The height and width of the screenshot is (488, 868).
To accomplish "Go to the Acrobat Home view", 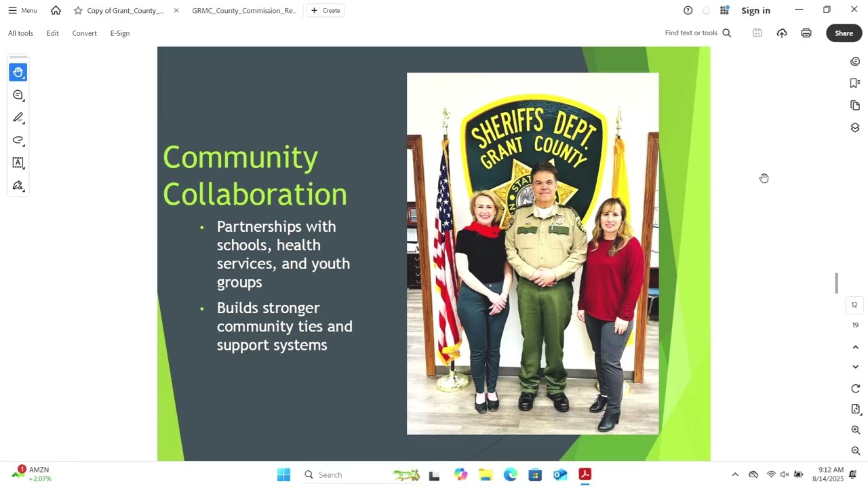I will point(56,10).
